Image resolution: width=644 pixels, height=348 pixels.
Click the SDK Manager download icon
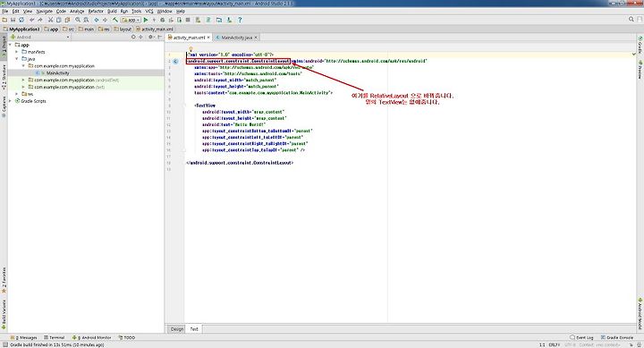click(x=229, y=20)
